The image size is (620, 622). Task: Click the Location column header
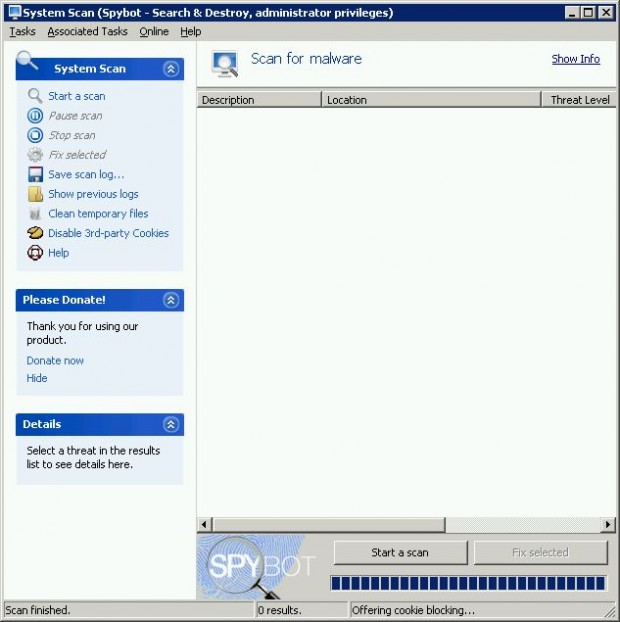click(431, 100)
